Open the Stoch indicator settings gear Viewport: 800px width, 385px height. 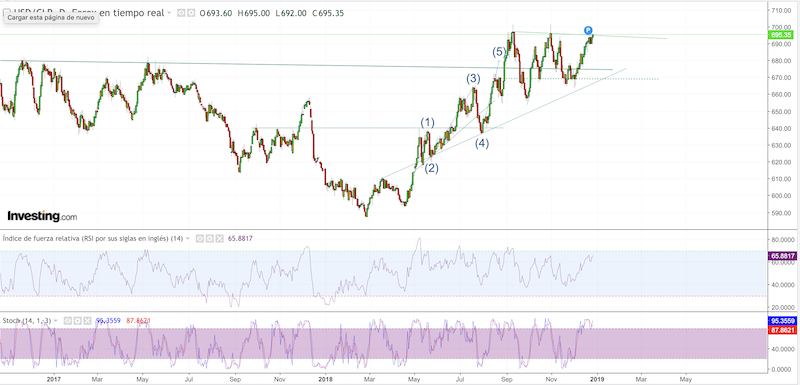(x=78, y=321)
